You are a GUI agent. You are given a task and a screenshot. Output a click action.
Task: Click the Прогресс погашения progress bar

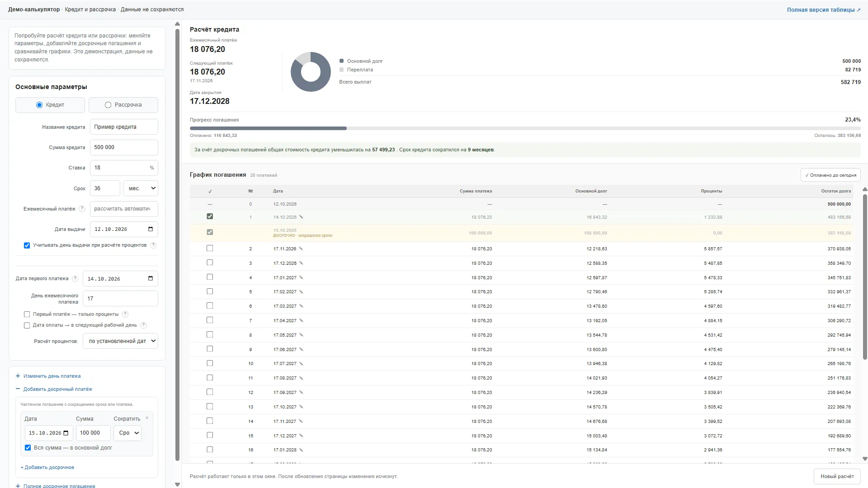[x=525, y=129]
